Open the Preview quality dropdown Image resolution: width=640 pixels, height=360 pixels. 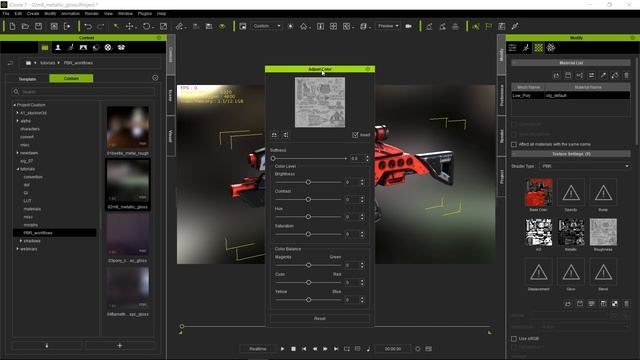[388, 26]
